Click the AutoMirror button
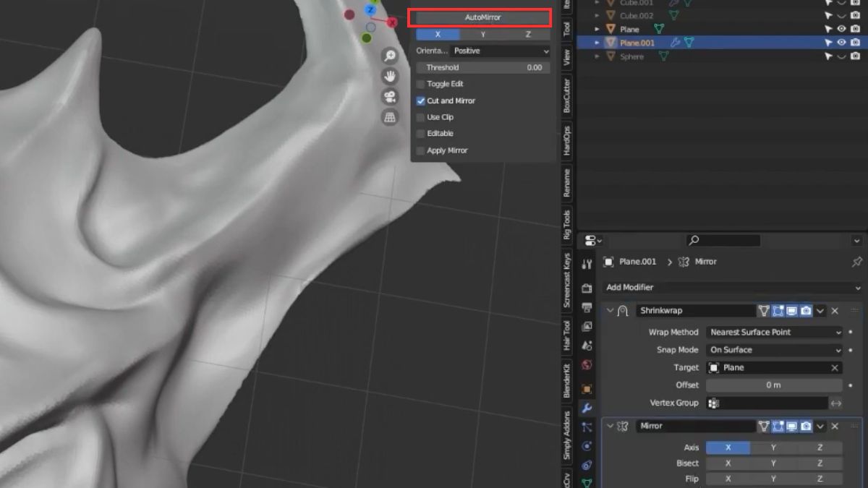The image size is (868, 488). pyautogui.click(x=482, y=17)
